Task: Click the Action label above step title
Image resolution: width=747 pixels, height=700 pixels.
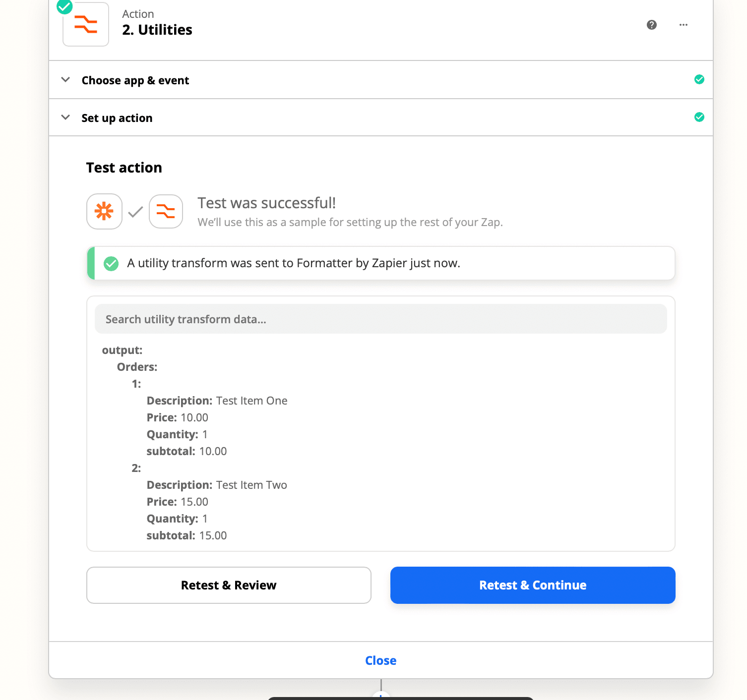Action: [138, 14]
